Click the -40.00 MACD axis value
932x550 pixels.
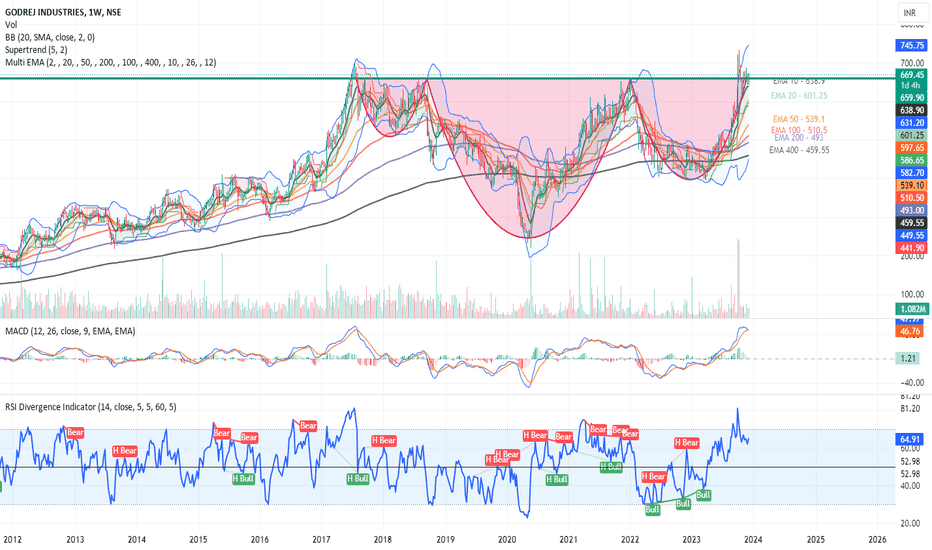[912, 382]
